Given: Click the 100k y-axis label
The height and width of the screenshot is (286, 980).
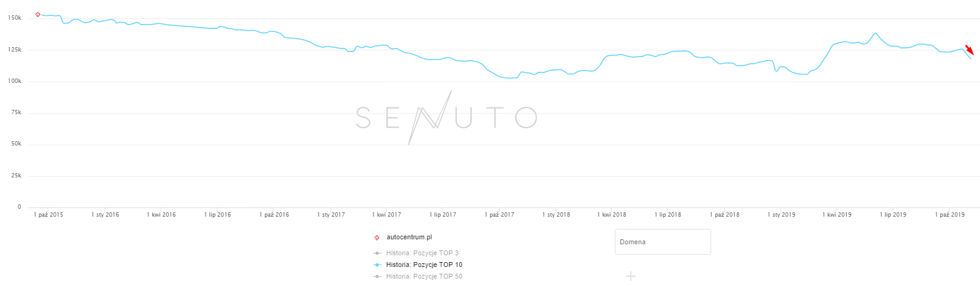Looking at the screenshot, I should click(x=15, y=81).
